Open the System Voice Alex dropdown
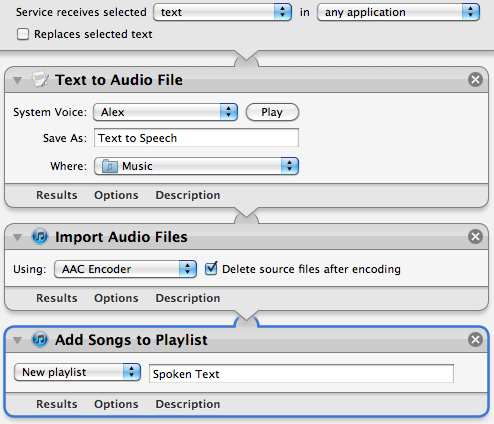Image resolution: width=494 pixels, height=424 pixels. click(165, 112)
